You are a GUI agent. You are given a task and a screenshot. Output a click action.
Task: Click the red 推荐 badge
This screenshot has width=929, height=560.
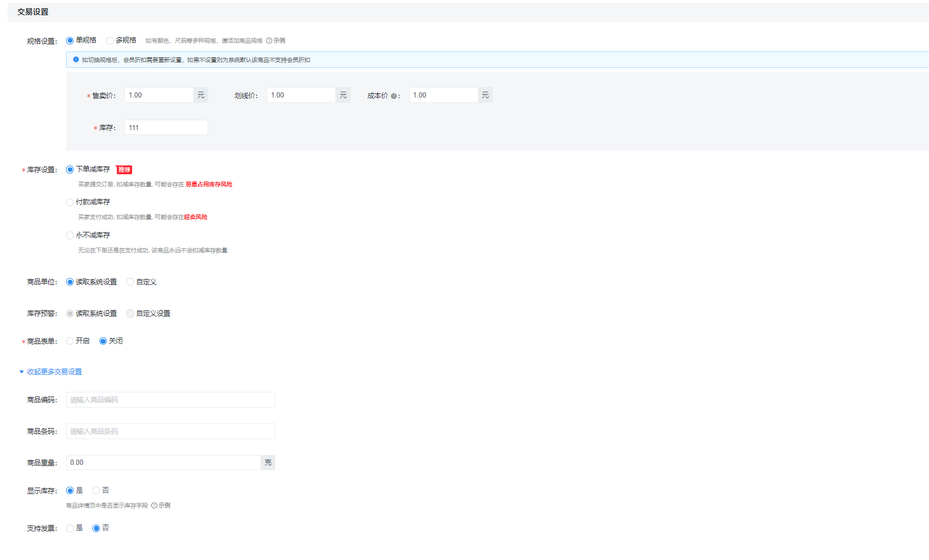coord(124,170)
